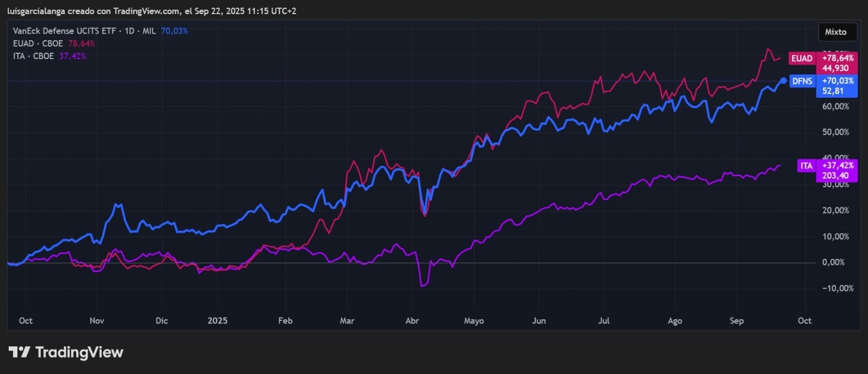This screenshot has height=374, width=868.
Task: Open the Mixto scale mode button
Action: point(835,32)
